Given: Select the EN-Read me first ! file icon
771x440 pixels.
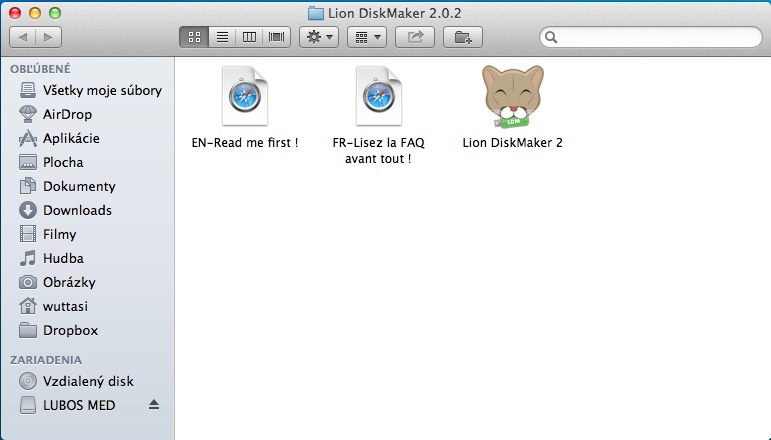Looking at the screenshot, I should (245, 96).
